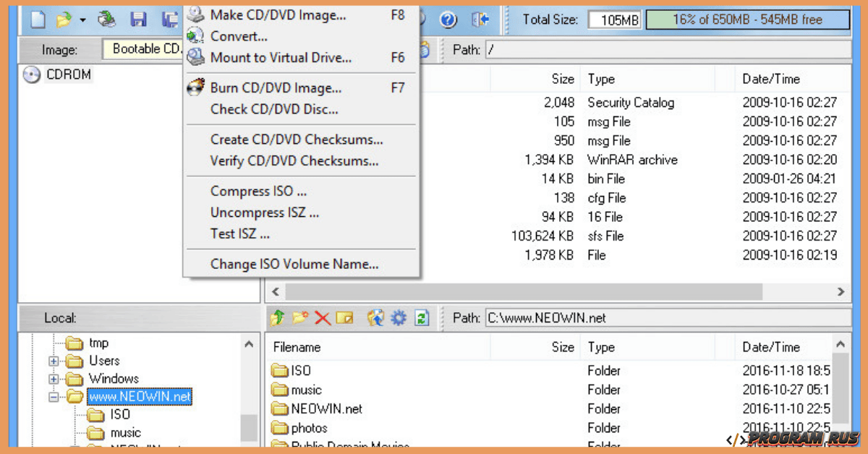Expand the Users folder in the local tree
868x454 pixels.
point(55,361)
